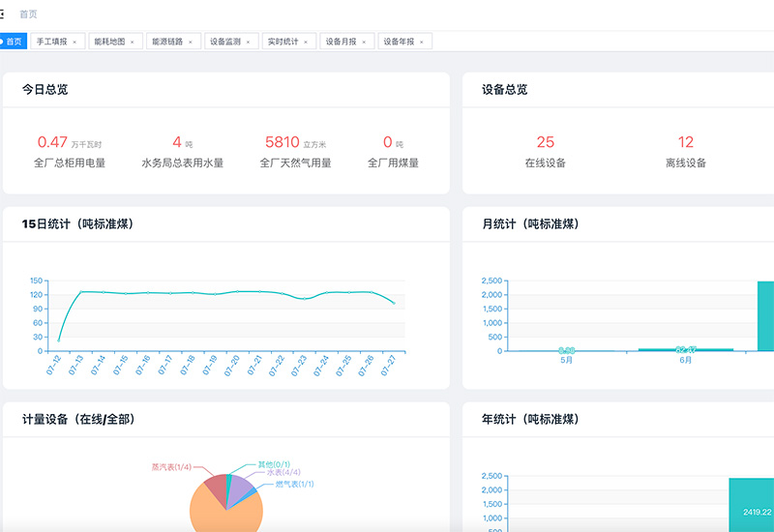Screen dimensions: 774x532
Task: Click the 首页 breadcrumb link
Action: pos(29,15)
